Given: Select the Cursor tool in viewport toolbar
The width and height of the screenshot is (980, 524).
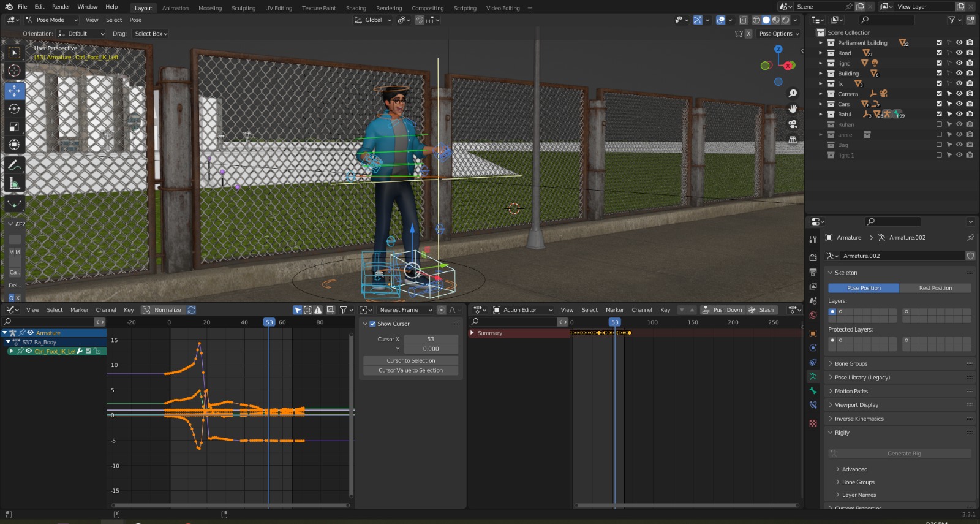Looking at the screenshot, I should [14, 70].
